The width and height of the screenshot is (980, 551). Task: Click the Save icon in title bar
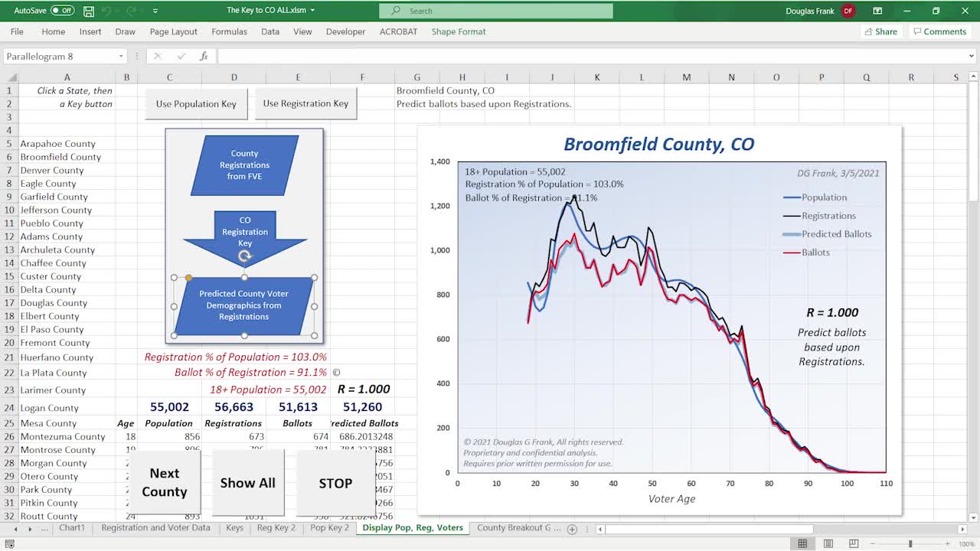click(89, 11)
